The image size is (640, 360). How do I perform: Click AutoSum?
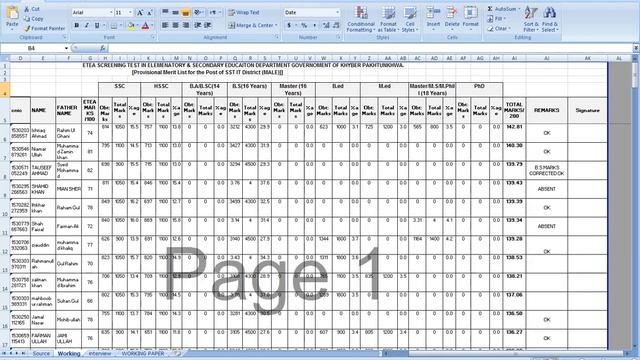coord(504,9)
